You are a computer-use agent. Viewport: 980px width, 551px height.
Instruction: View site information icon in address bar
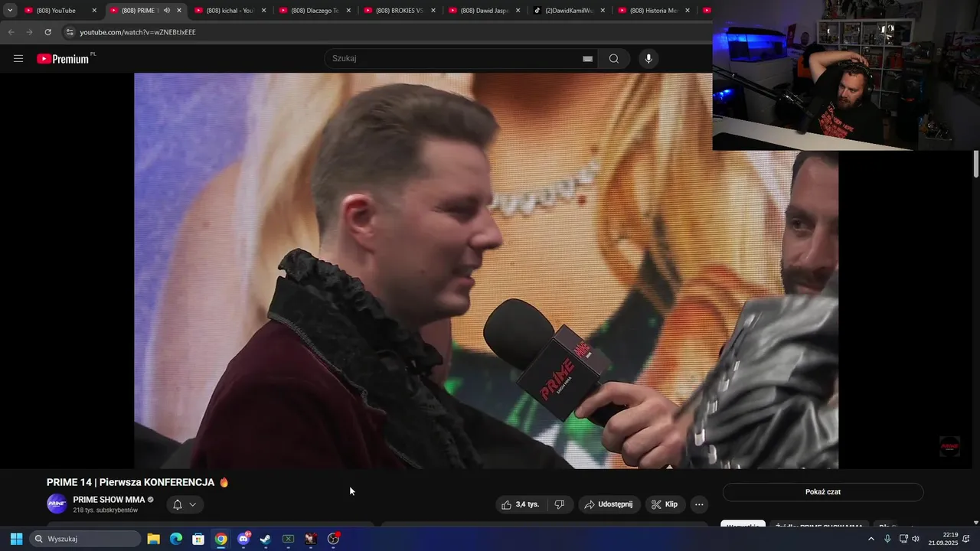coord(70,32)
